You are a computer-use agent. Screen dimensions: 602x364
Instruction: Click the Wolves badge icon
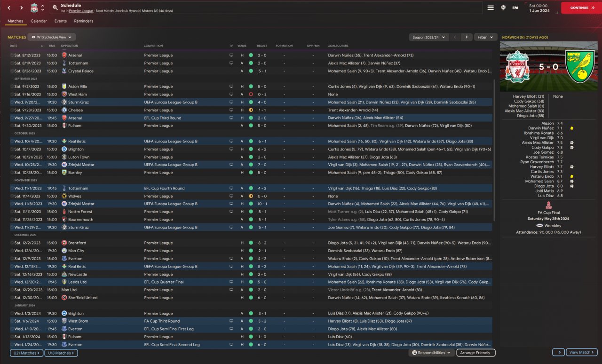tap(64, 196)
